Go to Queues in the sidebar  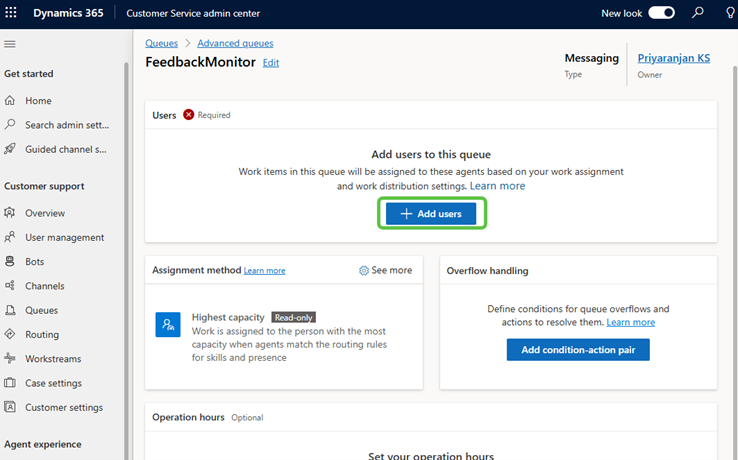pyautogui.click(x=41, y=310)
